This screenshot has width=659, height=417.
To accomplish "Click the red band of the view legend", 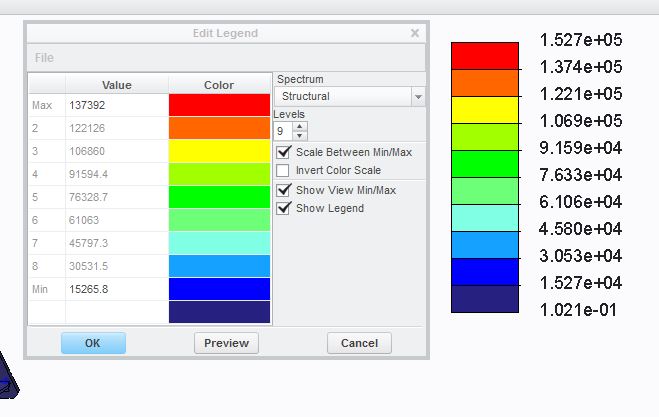I will pos(485,56).
